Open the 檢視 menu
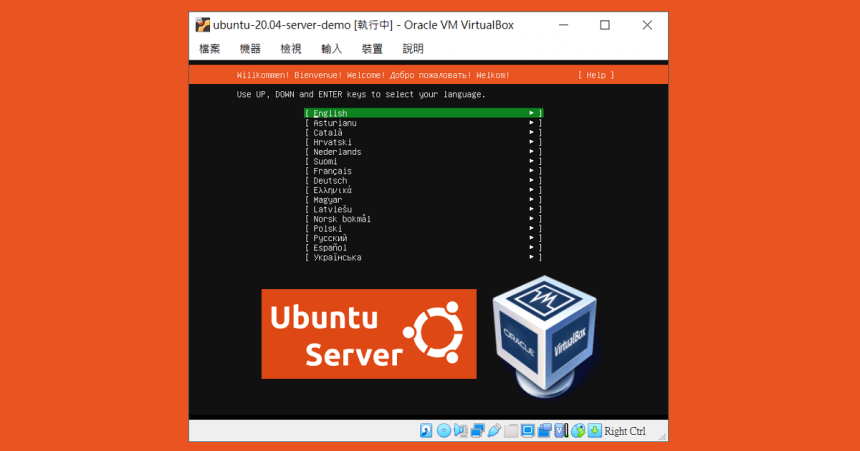 tap(291, 49)
